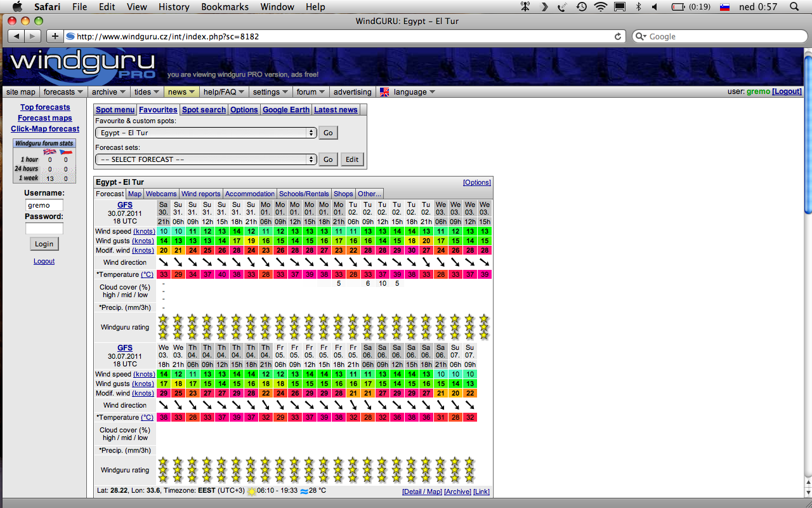This screenshot has height=508, width=812.
Task: Click the [Logout] link in top bar
Action: [x=787, y=91]
